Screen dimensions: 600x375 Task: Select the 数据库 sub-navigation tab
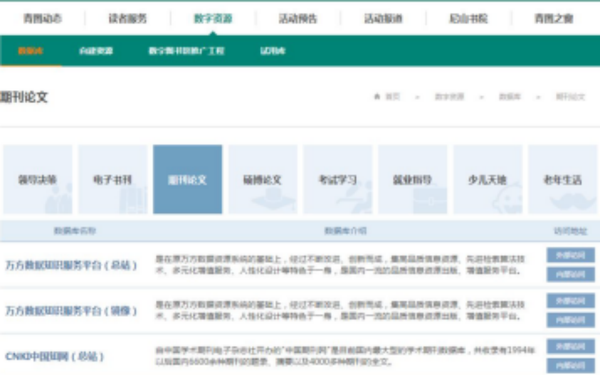coord(30,51)
